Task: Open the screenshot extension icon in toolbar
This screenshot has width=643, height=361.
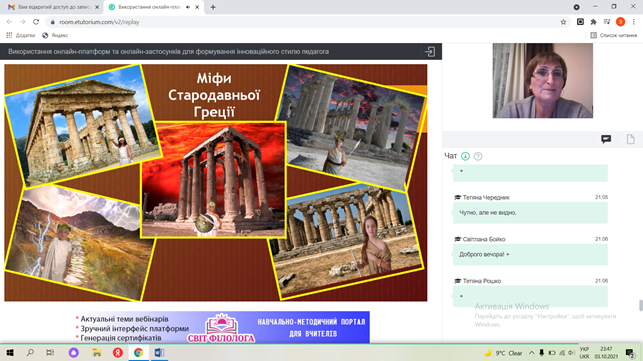Action: point(580,22)
